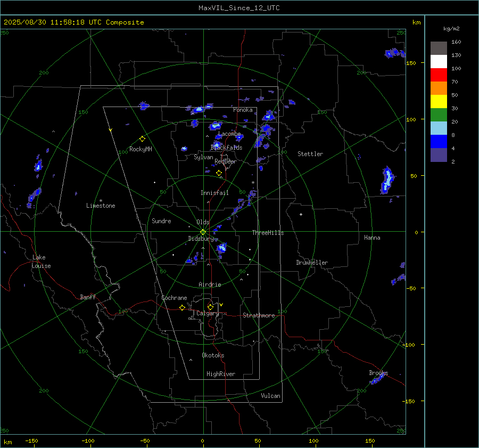Click the grey 160 kg/m2 legend swatch
Image resolution: width=479 pixels, height=448 pixels.
pos(439,48)
